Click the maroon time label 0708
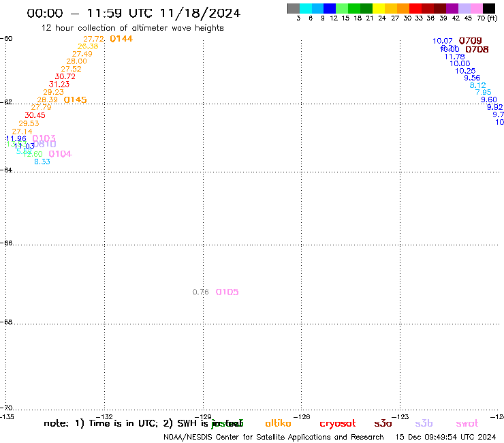This screenshot has width=504, height=443. (x=477, y=49)
